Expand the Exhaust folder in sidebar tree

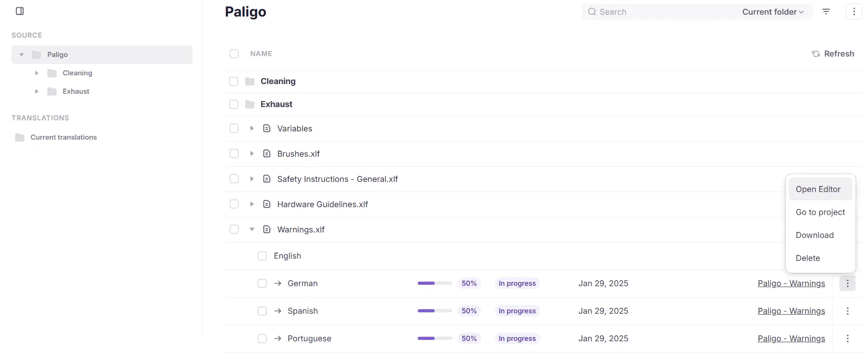pos(36,91)
